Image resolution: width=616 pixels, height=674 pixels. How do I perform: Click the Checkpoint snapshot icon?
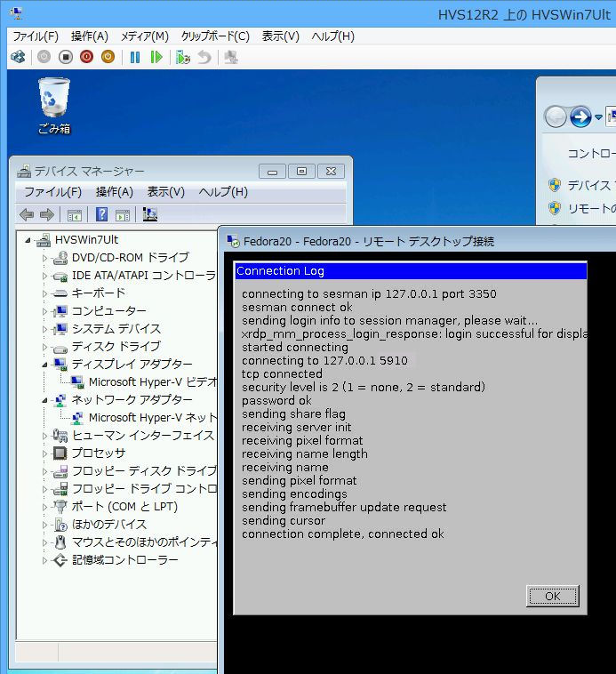(x=183, y=57)
